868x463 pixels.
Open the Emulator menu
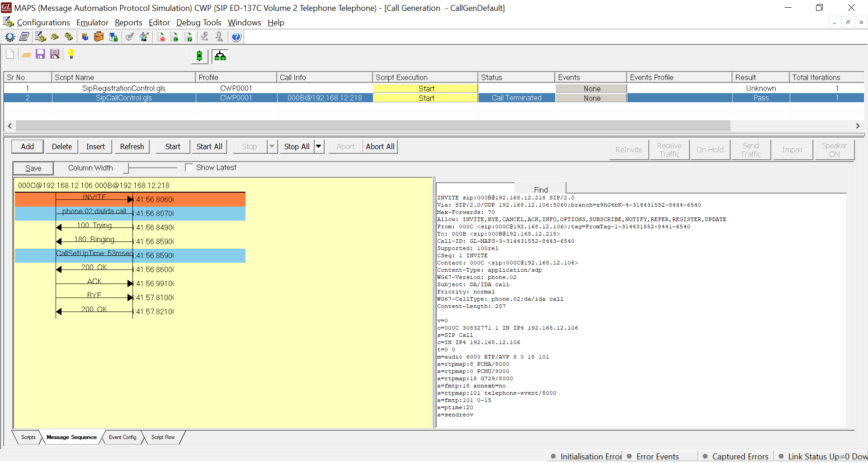[x=92, y=23]
